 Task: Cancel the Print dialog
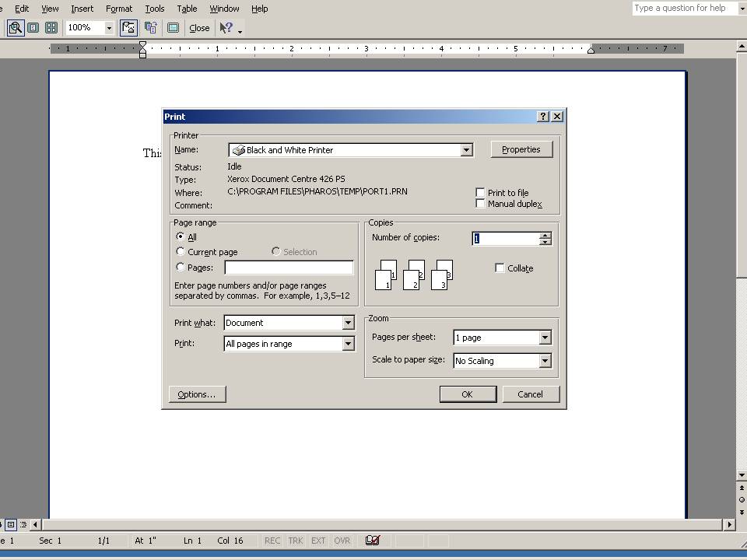(530, 394)
